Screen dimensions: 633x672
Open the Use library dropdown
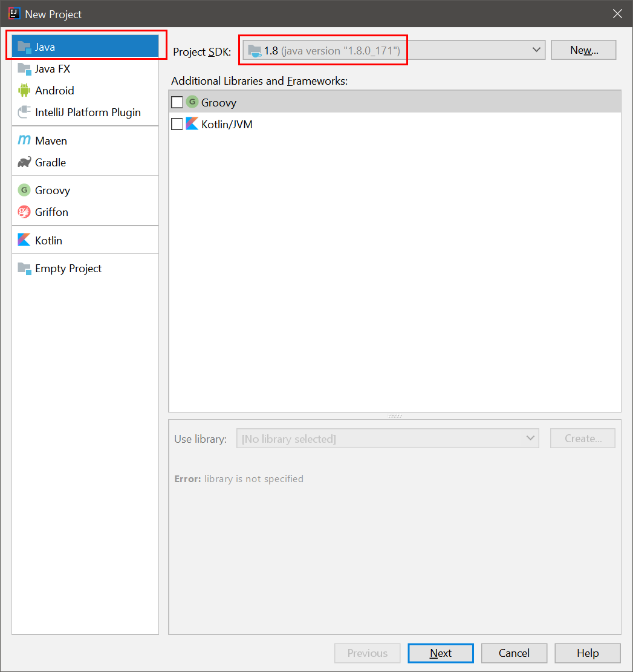click(x=388, y=439)
